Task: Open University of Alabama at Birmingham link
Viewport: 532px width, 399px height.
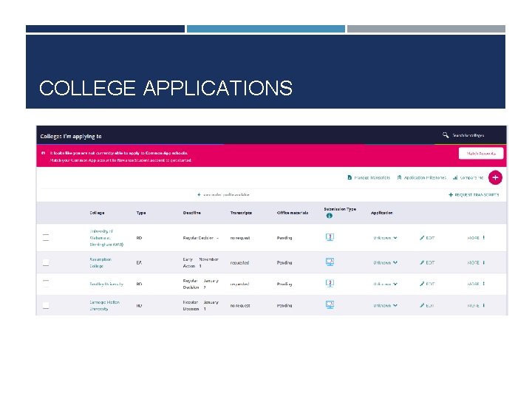Action: [x=106, y=237]
